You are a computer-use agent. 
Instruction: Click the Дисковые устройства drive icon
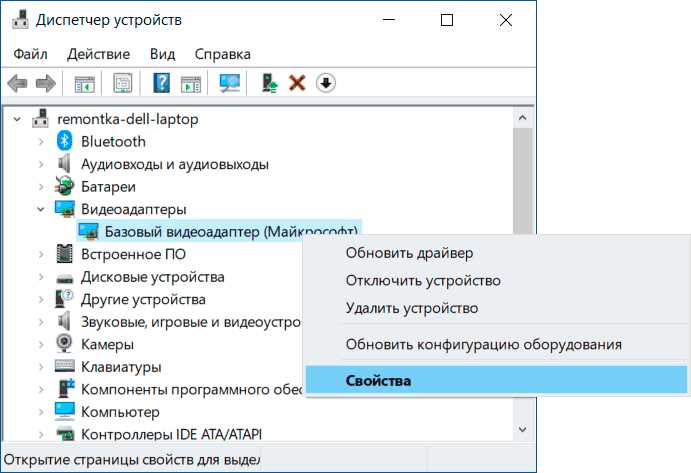[x=65, y=278]
